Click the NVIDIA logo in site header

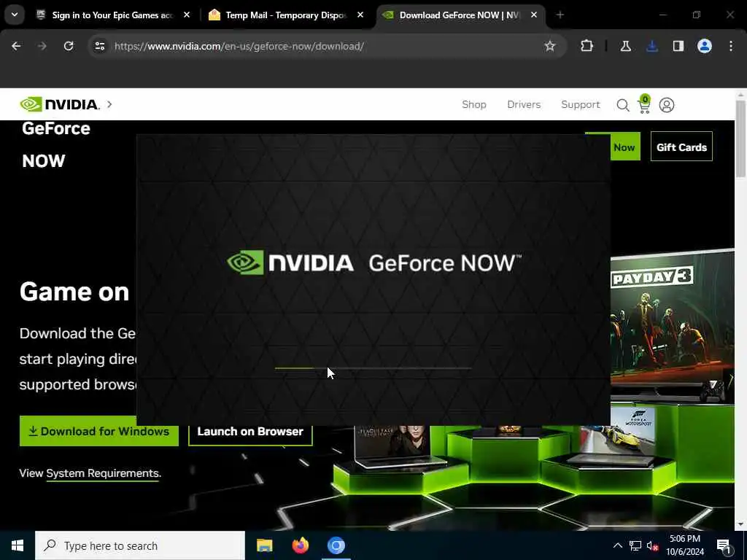pyautogui.click(x=60, y=104)
